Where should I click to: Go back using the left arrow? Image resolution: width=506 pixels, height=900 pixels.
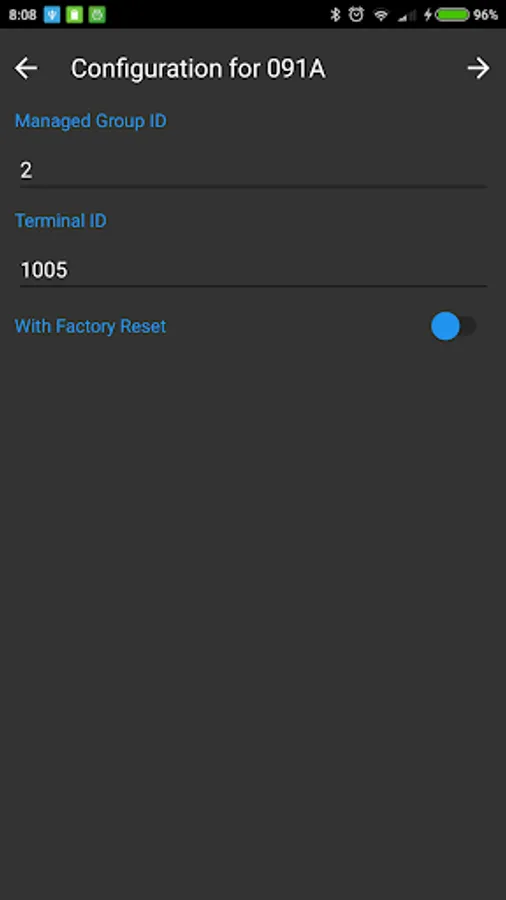[26, 68]
